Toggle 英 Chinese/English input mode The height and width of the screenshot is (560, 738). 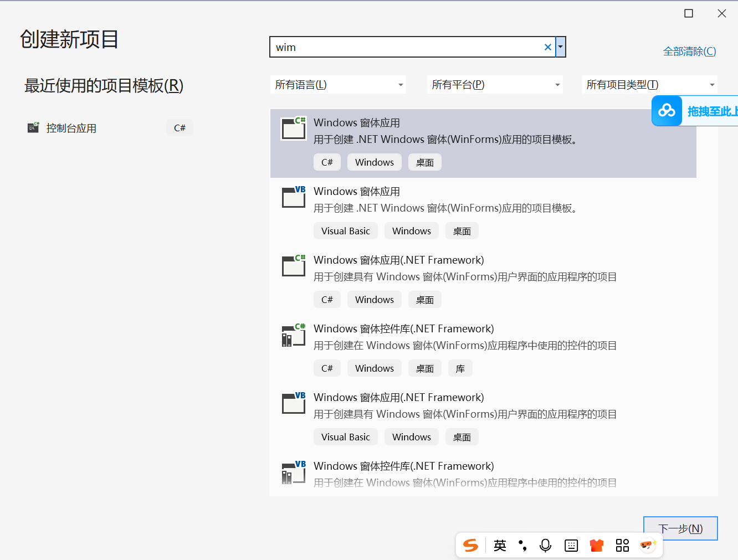click(x=499, y=545)
